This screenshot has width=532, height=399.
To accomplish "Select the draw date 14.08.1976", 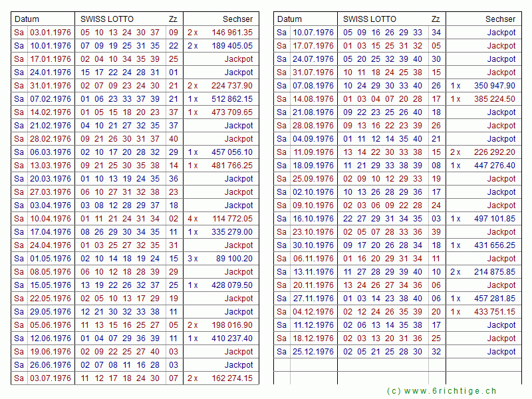I will [313, 99].
